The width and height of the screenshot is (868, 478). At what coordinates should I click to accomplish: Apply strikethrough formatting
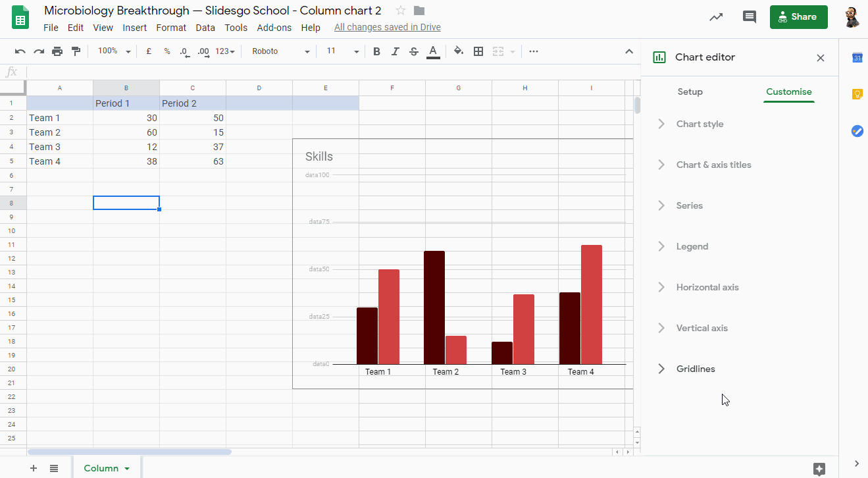(x=413, y=51)
